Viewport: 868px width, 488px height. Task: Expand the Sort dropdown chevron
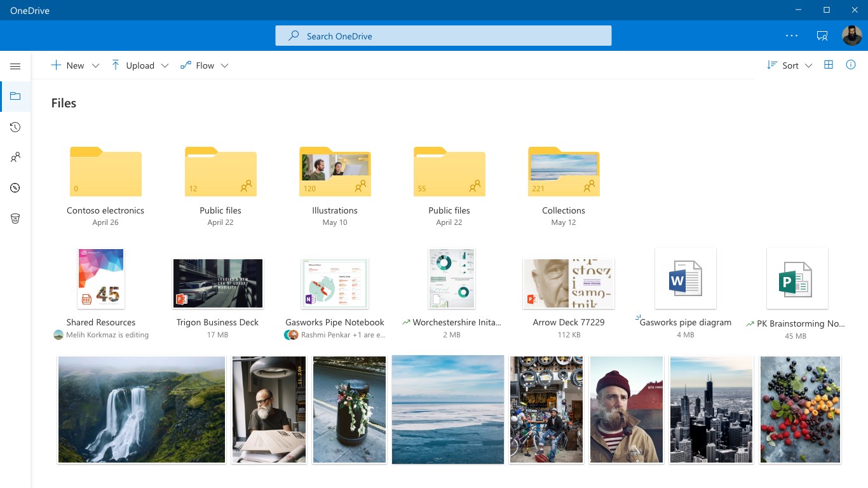(808, 65)
